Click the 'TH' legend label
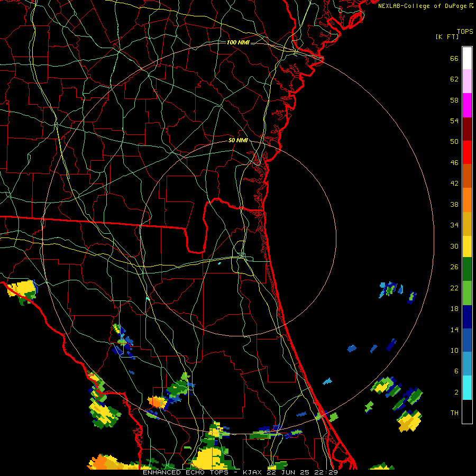The image size is (476, 476). click(454, 413)
